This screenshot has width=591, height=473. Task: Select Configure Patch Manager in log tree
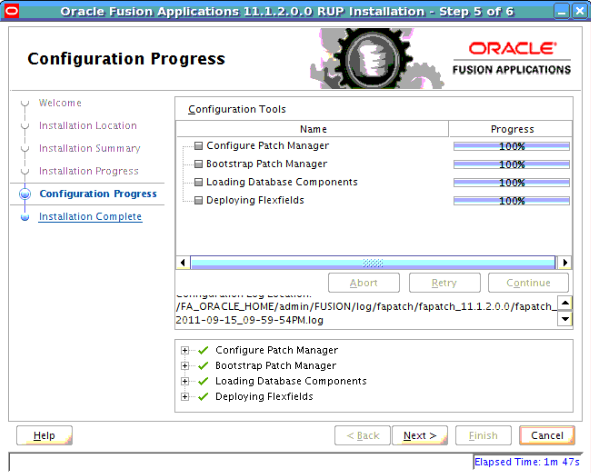277,350
